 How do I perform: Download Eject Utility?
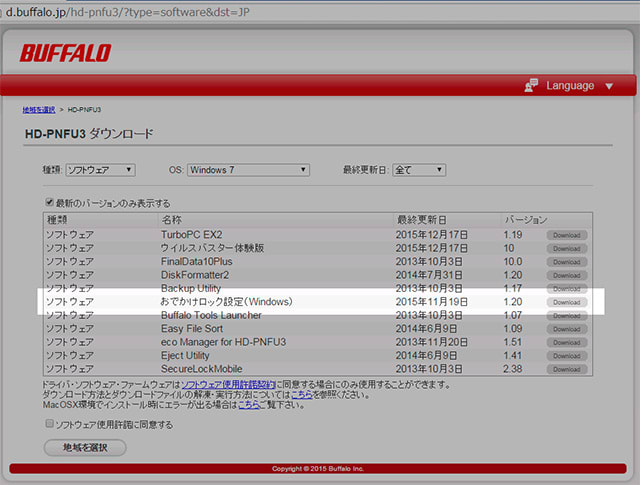pos(567,356)
